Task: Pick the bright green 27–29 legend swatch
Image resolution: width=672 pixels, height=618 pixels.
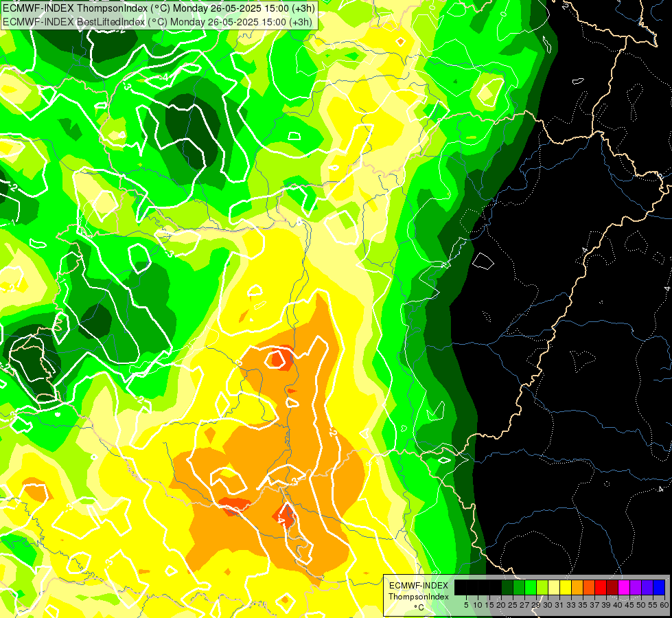Action: [531, 587]
